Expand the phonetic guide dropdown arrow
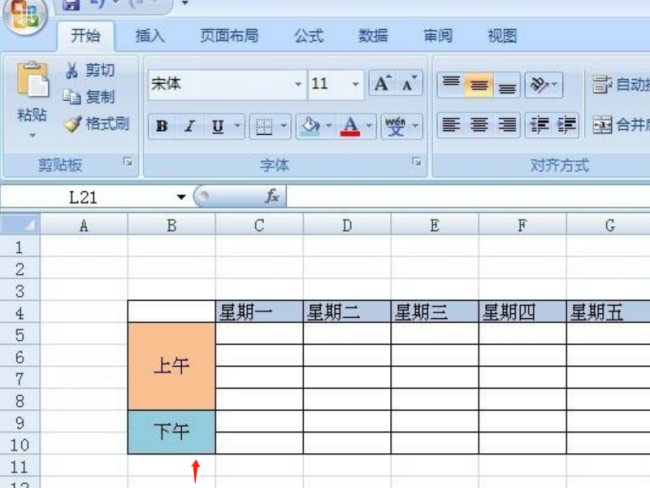Screen dimensions: 650x488 (x=415, y=126)
